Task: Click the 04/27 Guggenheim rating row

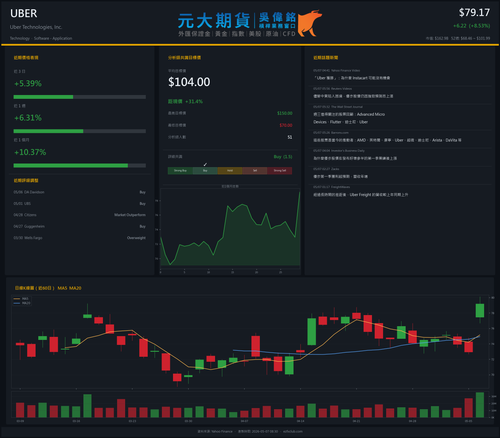Action: click(80, 226)
